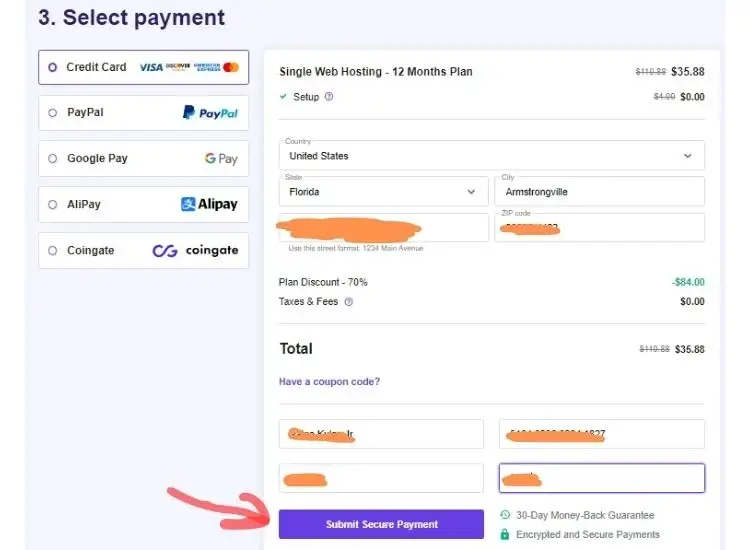Open the State dropdown showing Florida

pos(384,191)
